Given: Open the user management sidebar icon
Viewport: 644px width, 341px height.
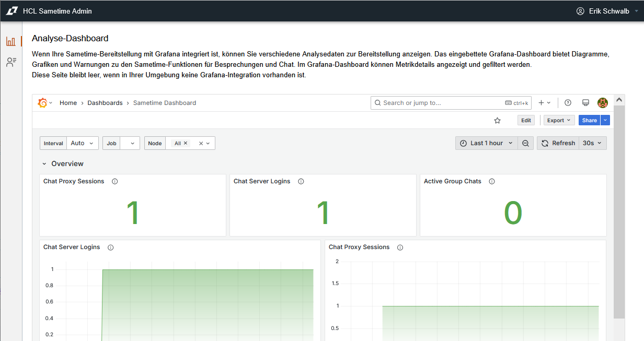Looking at the screenshot, I should pyautogui.click(x=11, y=62).
